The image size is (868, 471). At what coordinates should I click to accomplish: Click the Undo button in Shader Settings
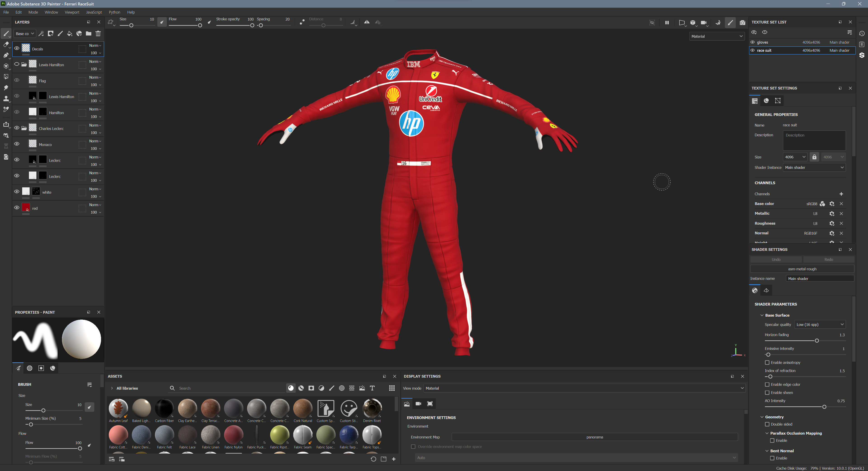(776, 259)
